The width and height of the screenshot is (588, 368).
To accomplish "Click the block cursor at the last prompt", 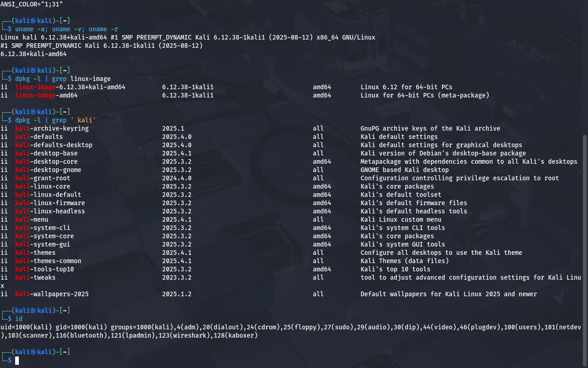I will 17,360.
